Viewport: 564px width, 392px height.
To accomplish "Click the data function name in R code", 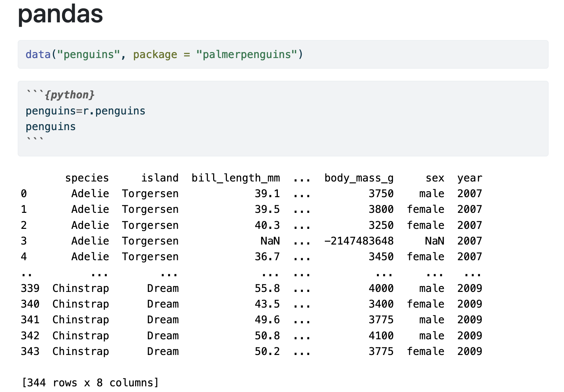I will coord(38,54).
